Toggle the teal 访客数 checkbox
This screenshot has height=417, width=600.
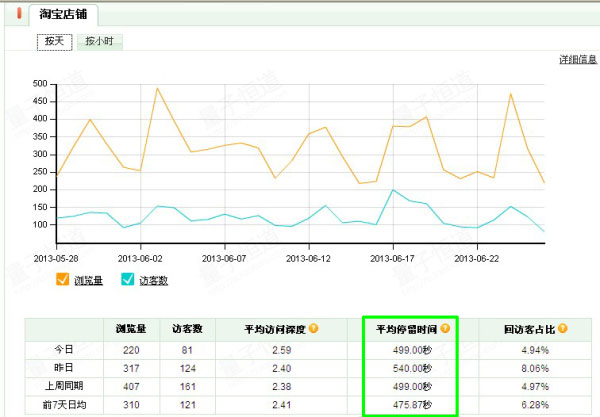pos(127,279)
